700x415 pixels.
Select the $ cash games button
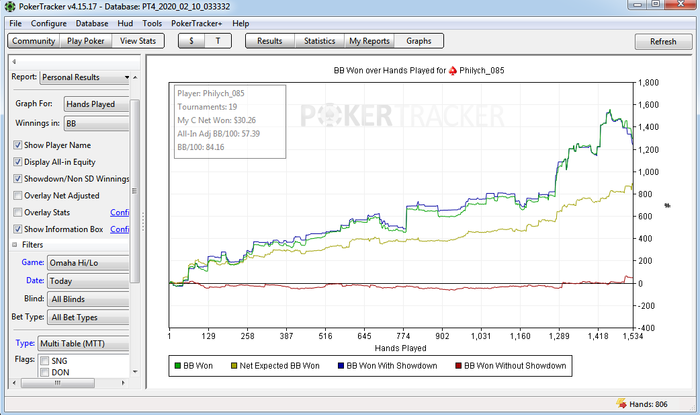click(x=192, y=41)
